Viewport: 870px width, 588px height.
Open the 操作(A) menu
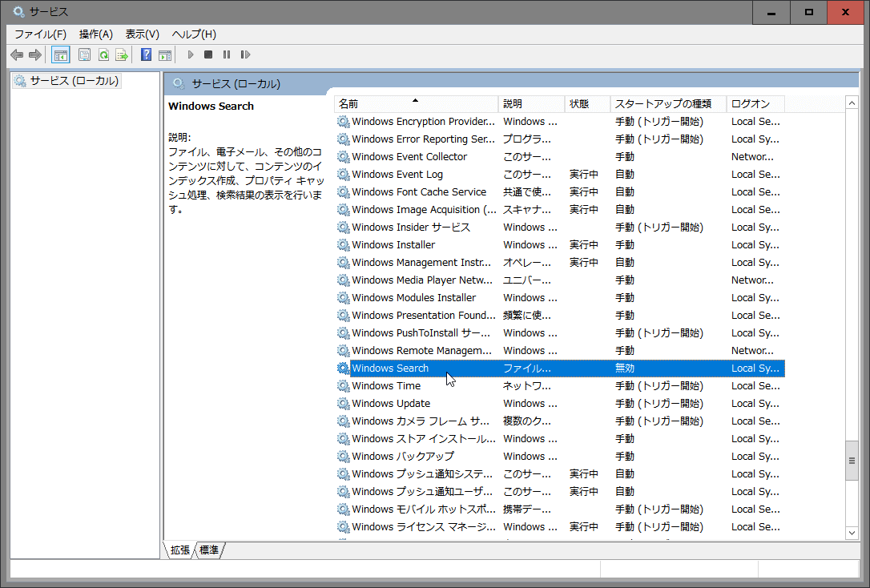95,34
